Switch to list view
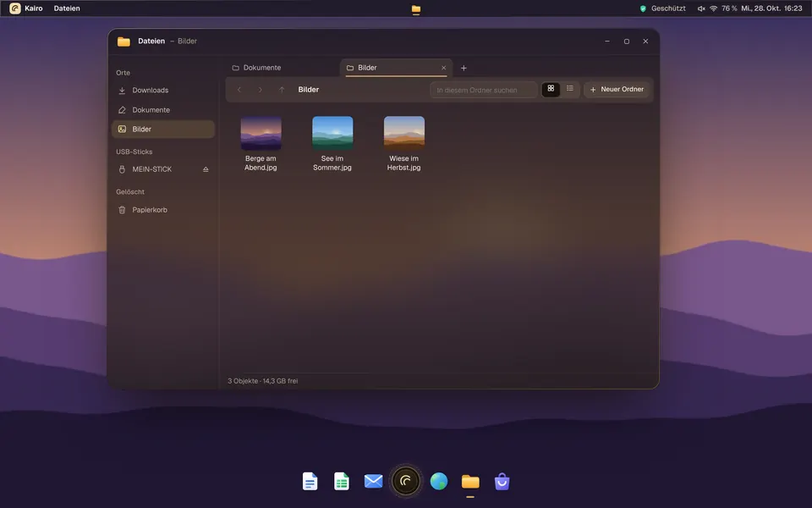This screenshot has height=508, width=812. tap(569, 89)
